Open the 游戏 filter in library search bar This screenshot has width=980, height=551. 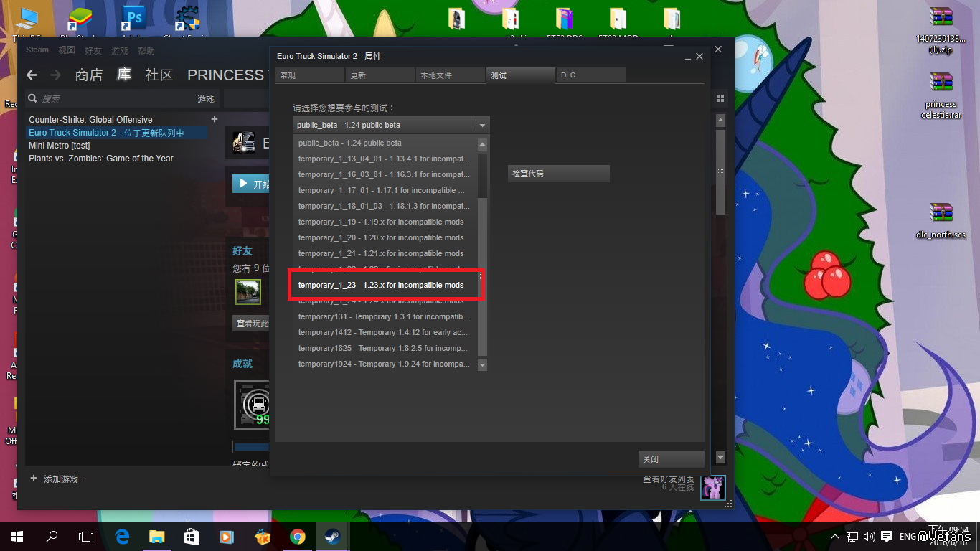[x=206, y=99]
